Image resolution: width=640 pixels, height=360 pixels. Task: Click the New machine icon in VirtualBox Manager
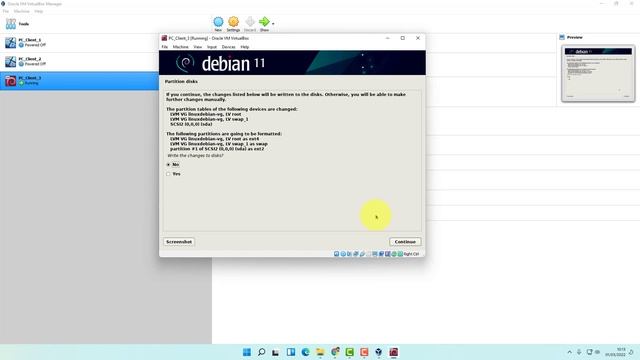pos(218,22)
